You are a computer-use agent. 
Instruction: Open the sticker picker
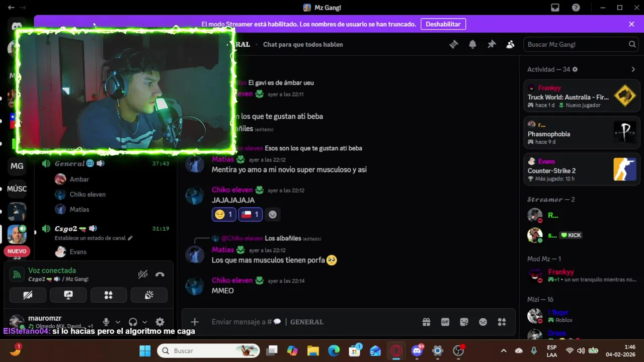pyautogui.click(x=464, y=322)
